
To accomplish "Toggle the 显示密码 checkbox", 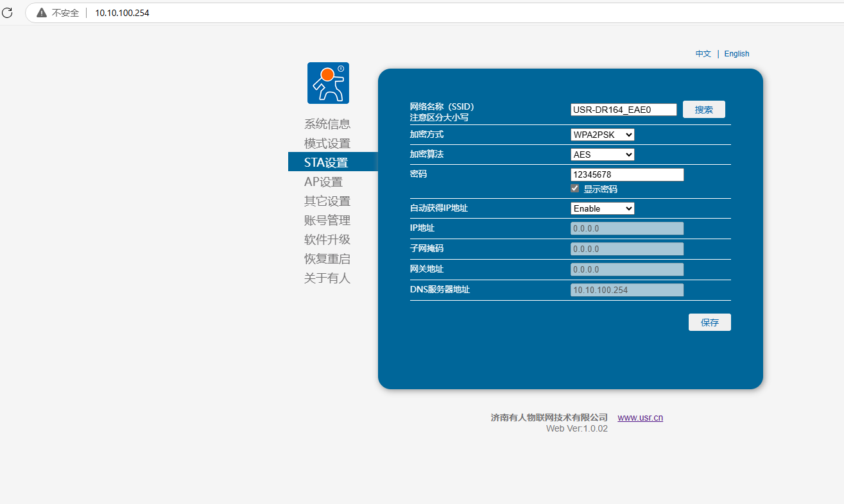I will coord(575,189).
